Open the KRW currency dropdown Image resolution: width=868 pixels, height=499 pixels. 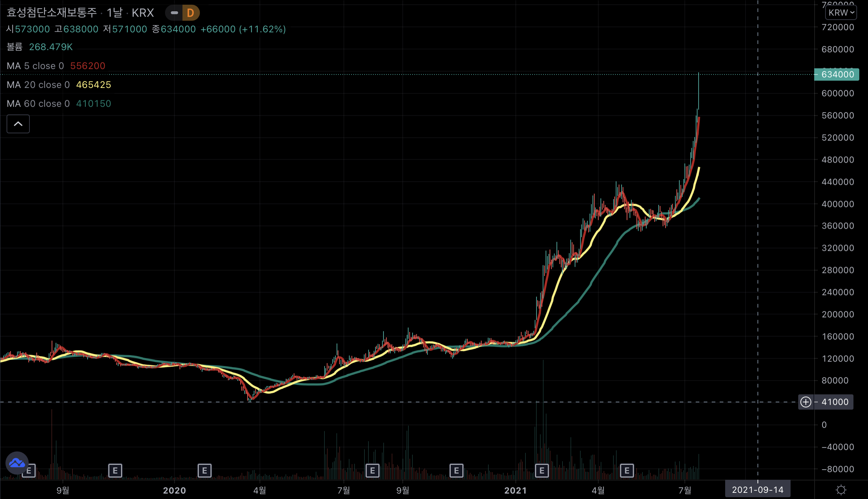coord(841,13)
